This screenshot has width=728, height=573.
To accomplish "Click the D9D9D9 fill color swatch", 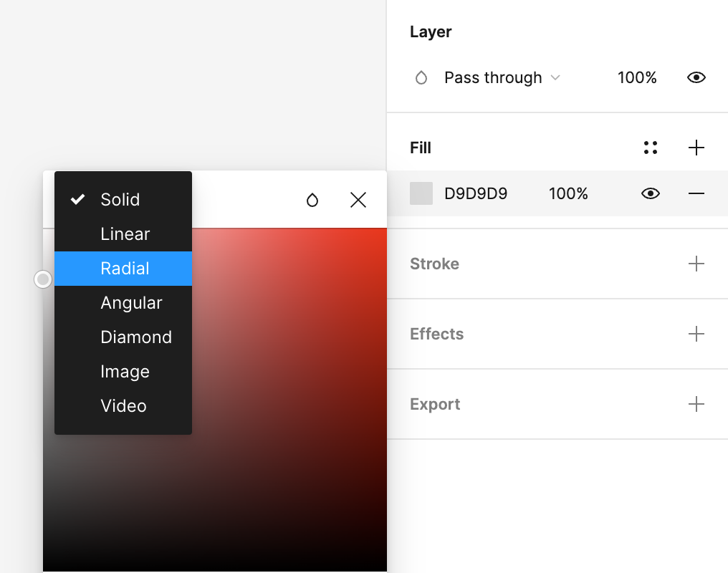I will pyautogui.click(x=421, y=193).
